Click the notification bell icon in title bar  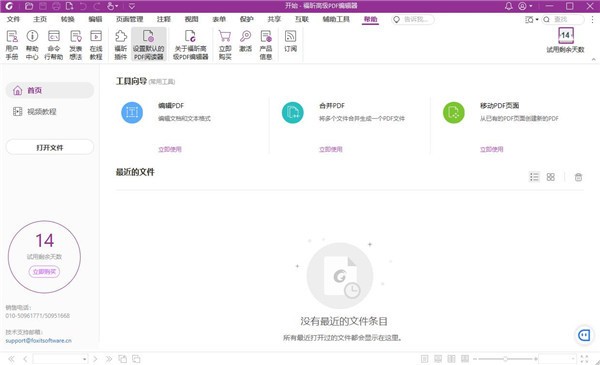pyautogui.click(x=509, y=6)
